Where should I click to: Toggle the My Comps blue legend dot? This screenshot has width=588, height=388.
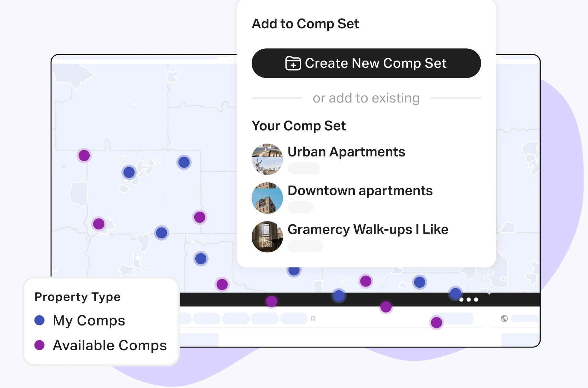(39, 320)
